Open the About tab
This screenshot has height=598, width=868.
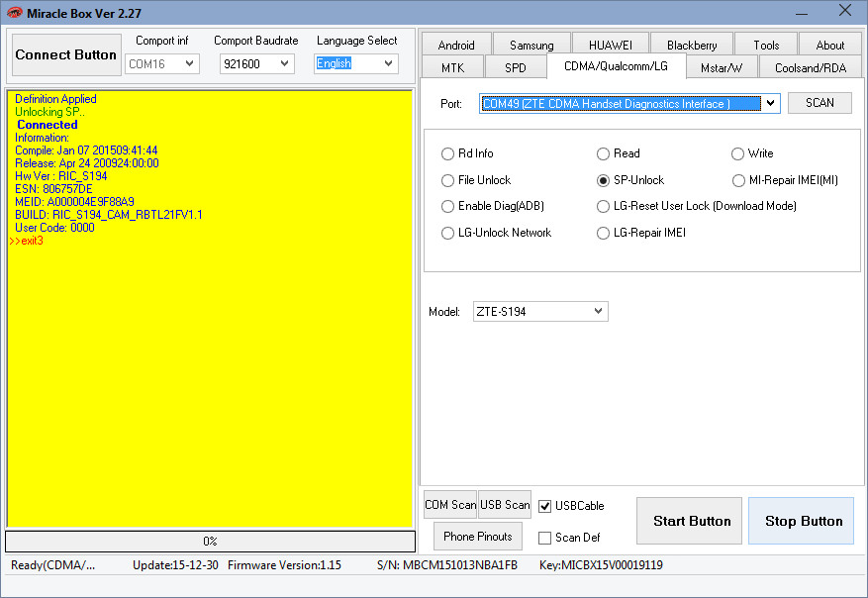pyautogui.click(x=829, y=45)
